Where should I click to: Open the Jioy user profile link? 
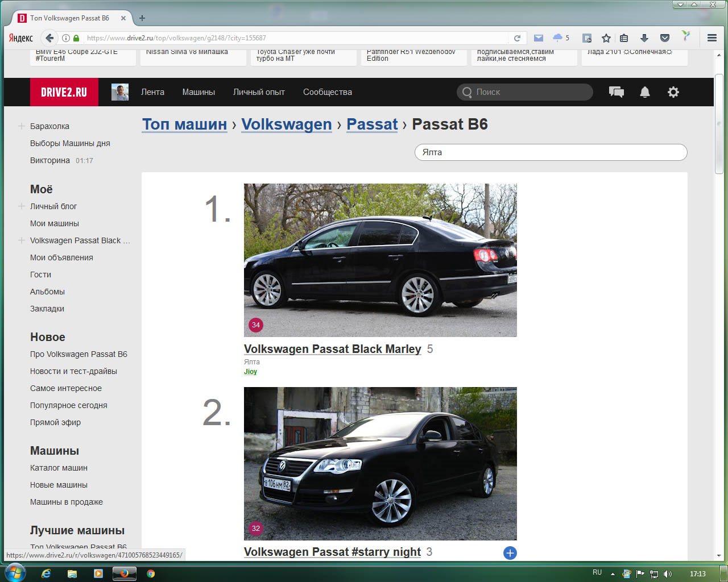pyautogui.click(x=250, y=372)
